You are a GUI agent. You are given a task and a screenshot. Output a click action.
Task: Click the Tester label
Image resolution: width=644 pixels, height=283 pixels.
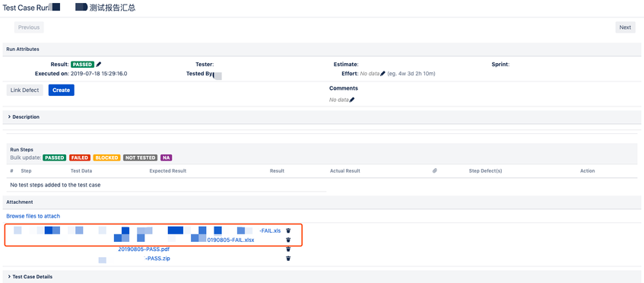205,65
